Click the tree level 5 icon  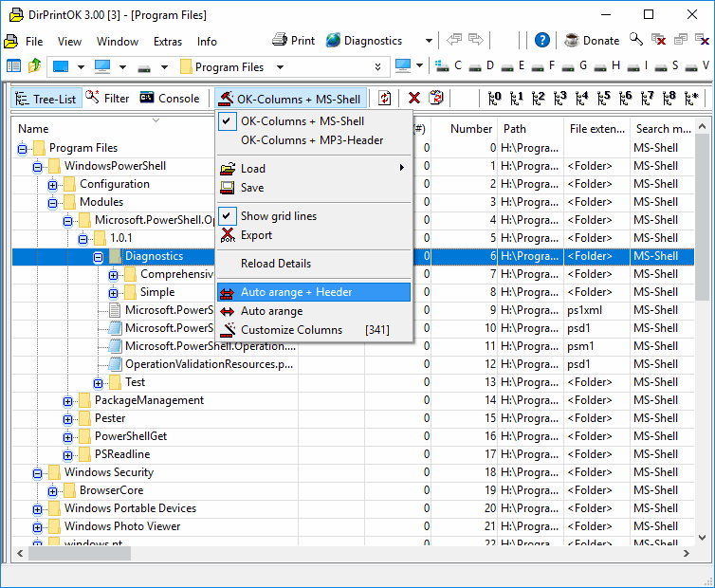tap(604, 98)
